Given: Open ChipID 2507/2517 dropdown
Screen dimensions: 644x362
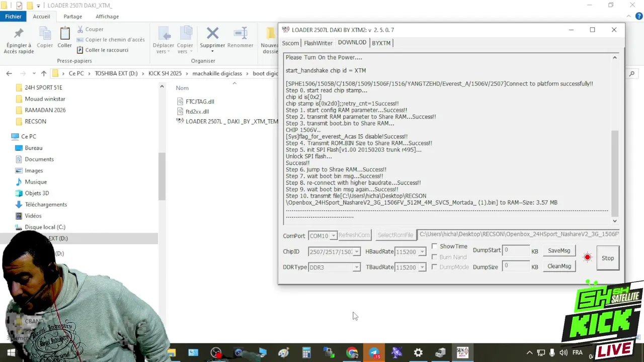Looking at the screenshot, I should [356, 252].
